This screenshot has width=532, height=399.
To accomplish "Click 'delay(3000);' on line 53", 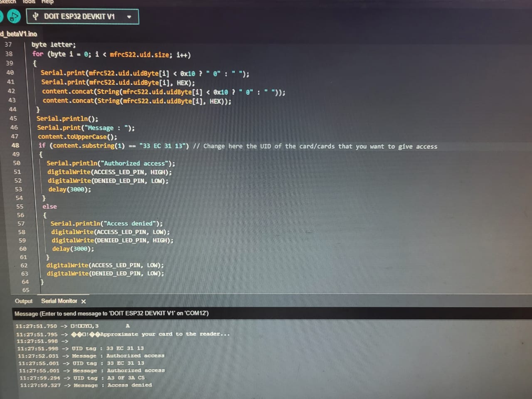I will point(70,189).
